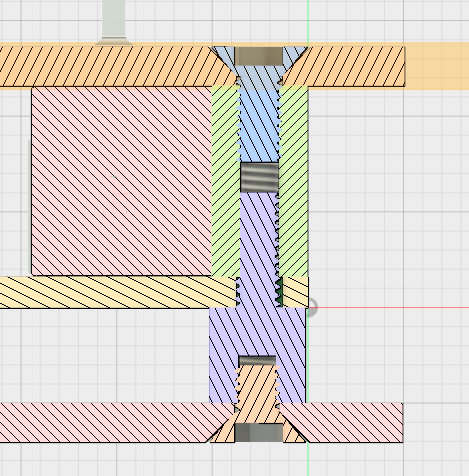The width and height of the screenshot is (469, 476).
Task: Click the grey threaded gap inside standoff
Action: point(259,177)
